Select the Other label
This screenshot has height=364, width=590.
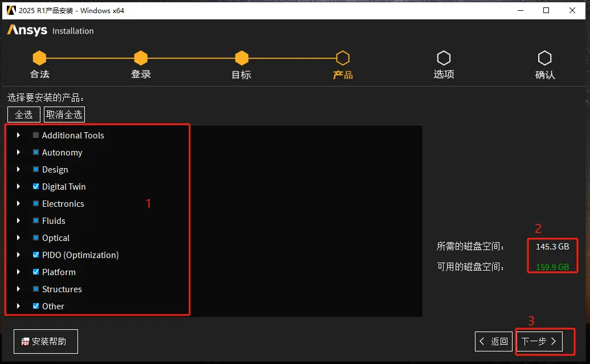click(53, 306)
